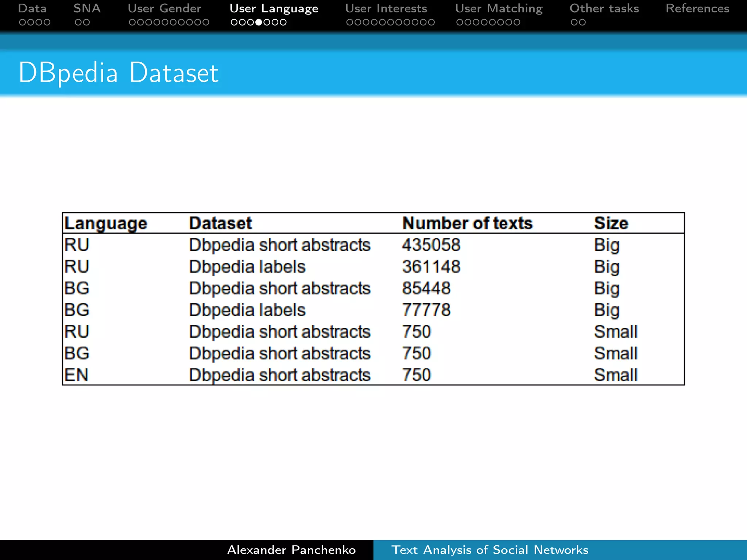Click the author name Alexander Panchenko in footer
This screenshot has height=560, width=747.
pos(291,550)
